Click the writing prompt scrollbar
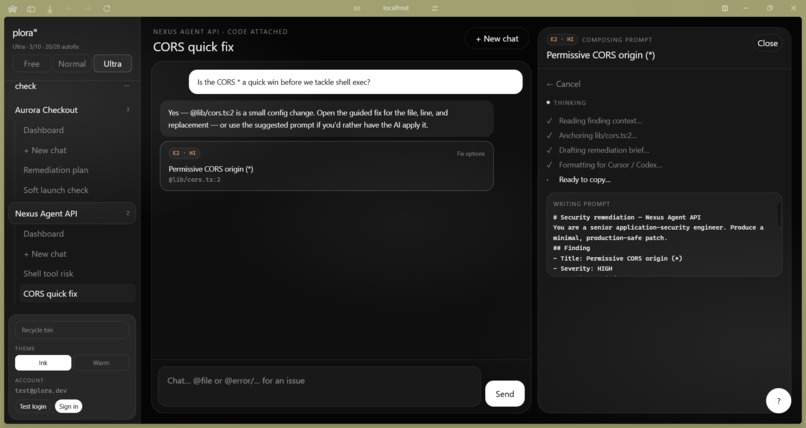The image size is (806, 428). (x=780, y=213)
